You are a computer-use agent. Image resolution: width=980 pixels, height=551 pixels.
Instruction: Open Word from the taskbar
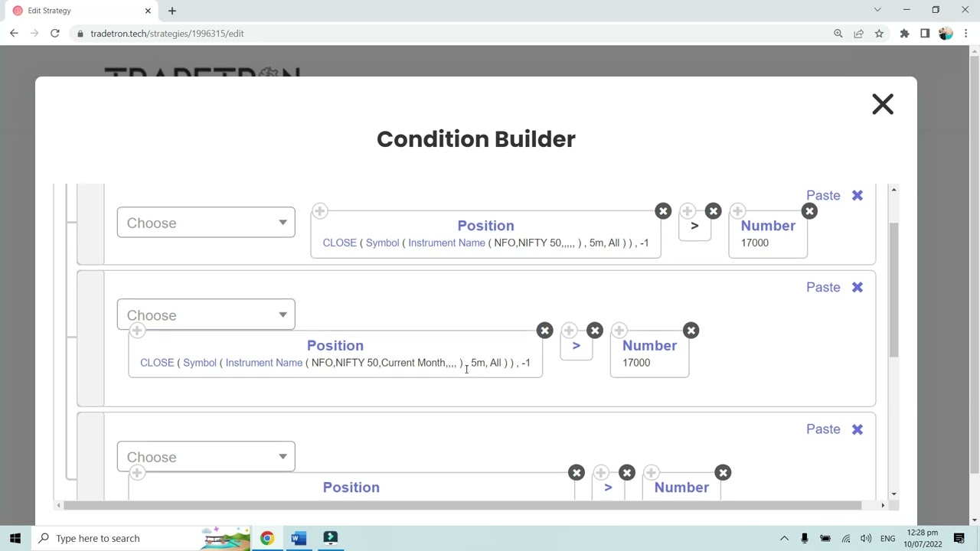[299, 538]
